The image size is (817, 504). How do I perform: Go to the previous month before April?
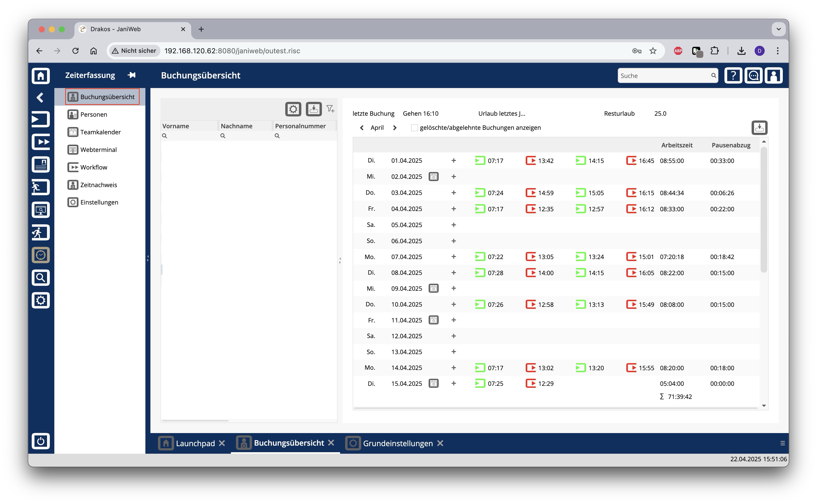(362, 128)
